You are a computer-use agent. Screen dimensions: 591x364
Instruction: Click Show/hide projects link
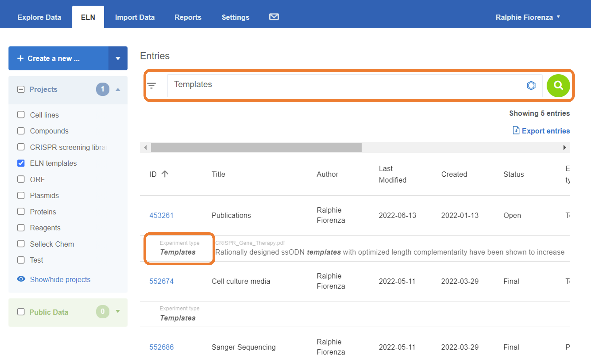click(x=60, y=279)
